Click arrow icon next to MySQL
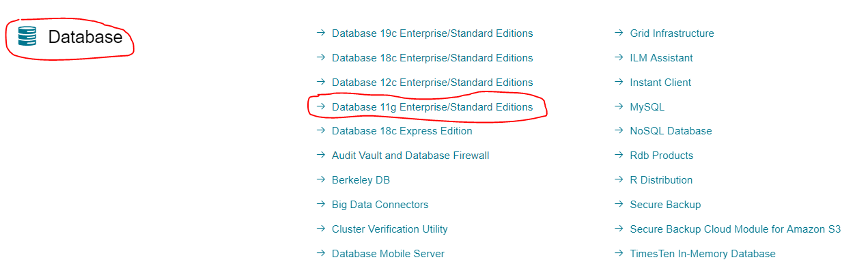Image resolution: width=868 pixels, height=277 pixels. (x=619, y=106)
